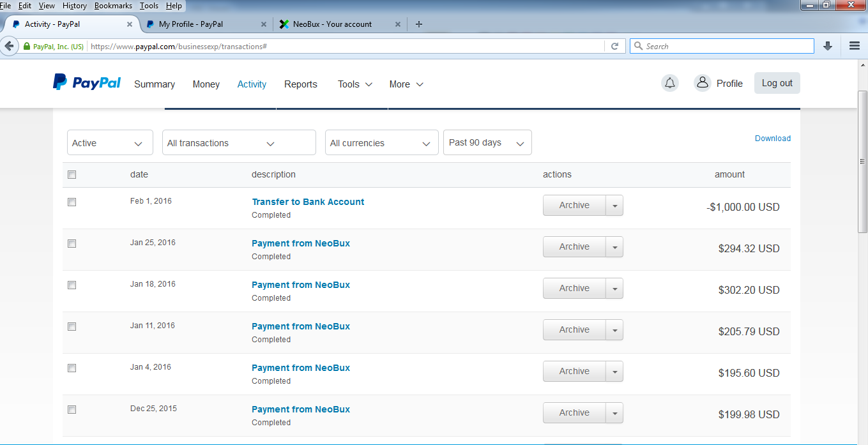
Task: Open the Transfer to Bank Account link
Action: click(x=308, y=202)
